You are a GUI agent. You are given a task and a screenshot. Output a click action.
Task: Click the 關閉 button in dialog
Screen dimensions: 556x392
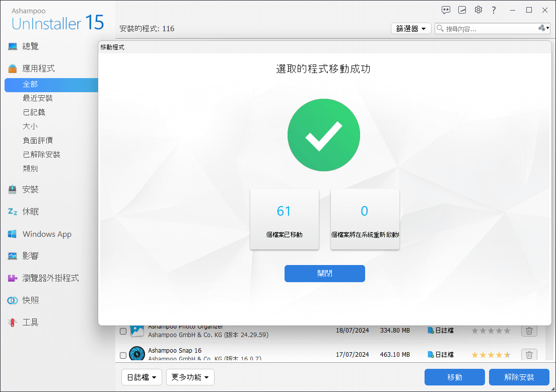[324, 274]
